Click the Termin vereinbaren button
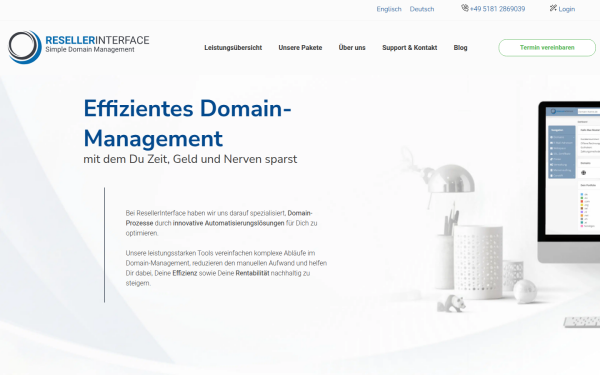The width and height of the screenshot is (600, 375). point(547,47)
